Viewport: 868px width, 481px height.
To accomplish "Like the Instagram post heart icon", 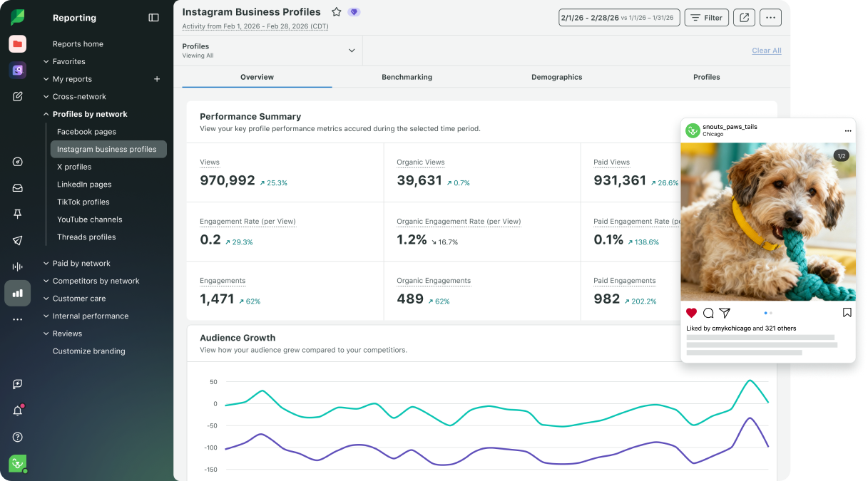I will (x=691, y=313).
